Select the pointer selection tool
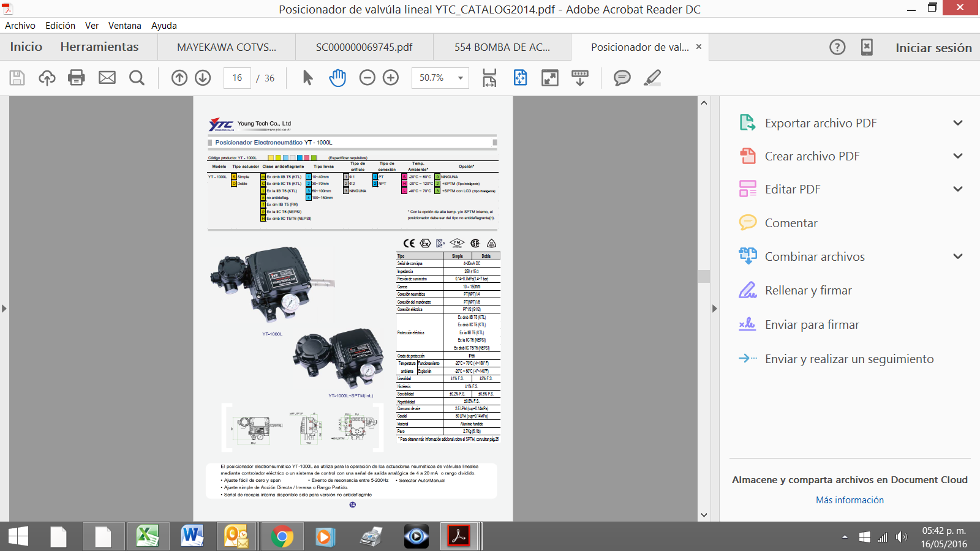980x551 pixels. (308, 78)
